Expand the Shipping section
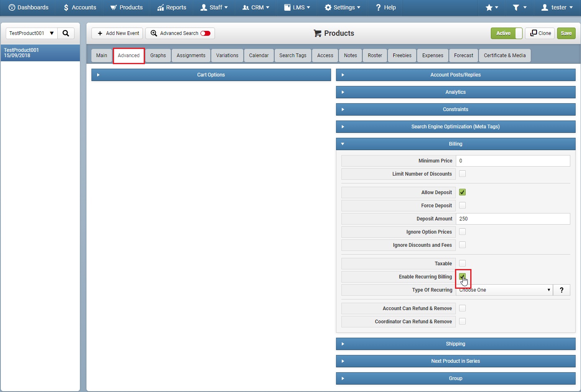Screen dimensions: 581x392 coord(455,344)
